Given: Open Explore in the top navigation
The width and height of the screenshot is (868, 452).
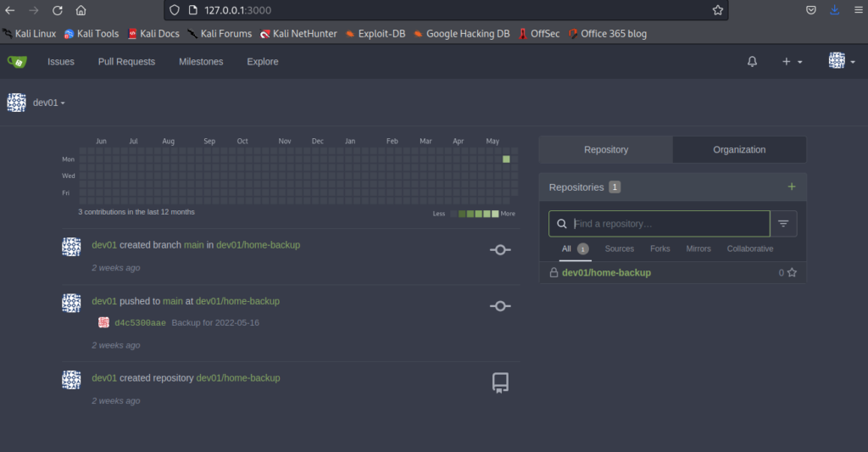Looking at the screenshot, I should (263, 62).
